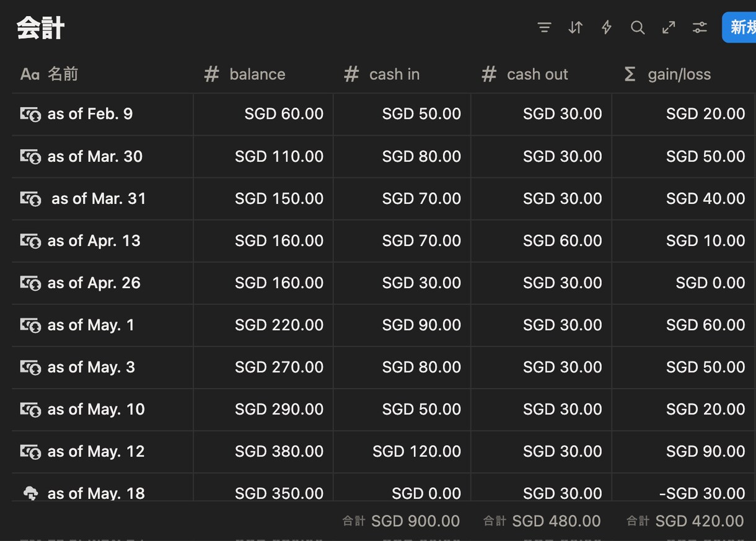Open the as of Feb. 9 page

(90, 114)
